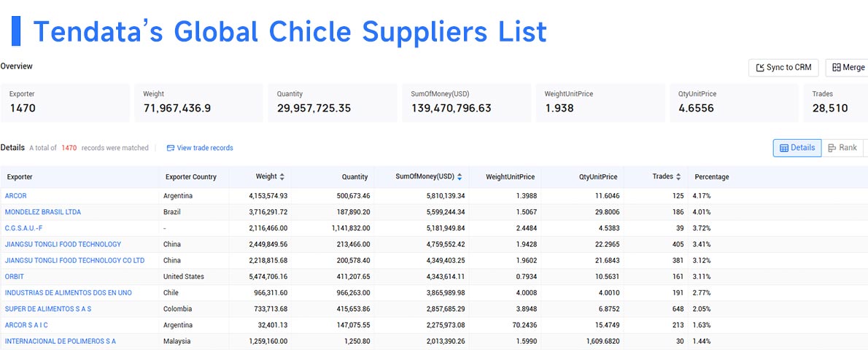Open MONDELEZ BRASIL LTDA exporter link
This screenshot has height=357, width=868.
click(x=43, y=212)
